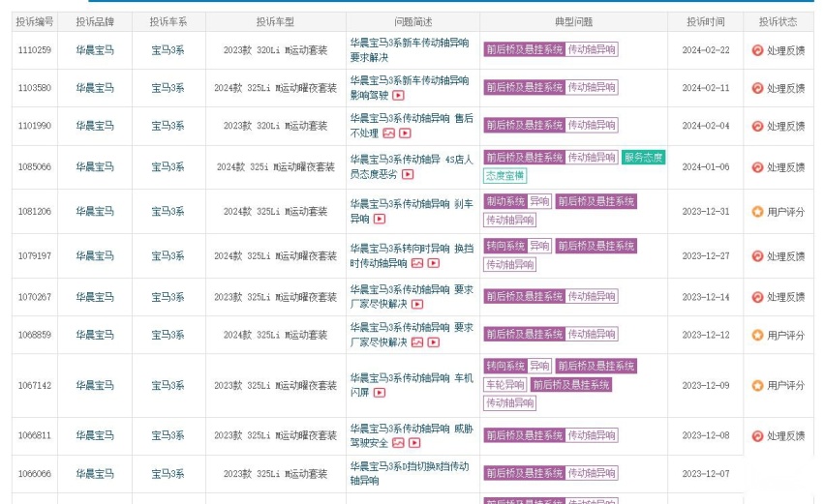The width and height of the screenshot is (825, 504).
Task: Select the 投诉编号 column header
Action: point(35,21)
